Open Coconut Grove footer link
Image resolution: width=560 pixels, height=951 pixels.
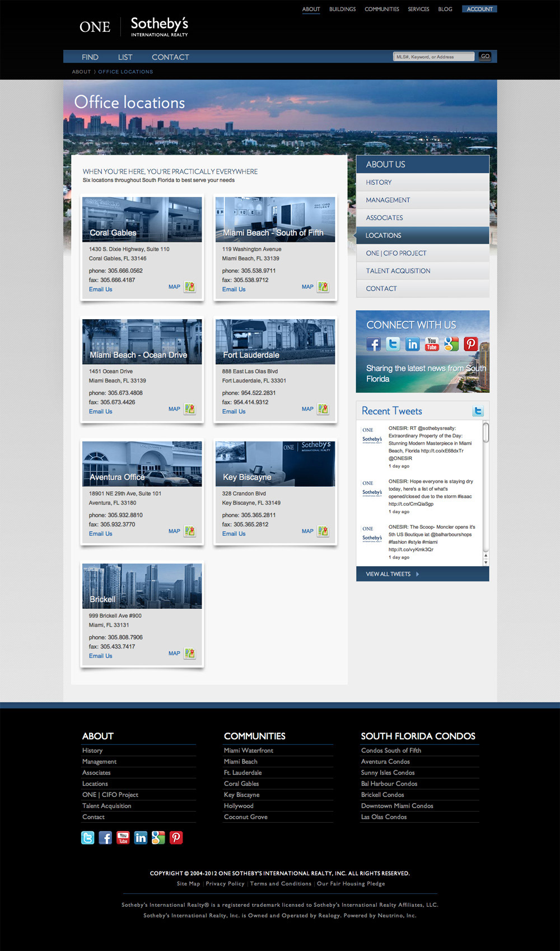coord(246,817)
